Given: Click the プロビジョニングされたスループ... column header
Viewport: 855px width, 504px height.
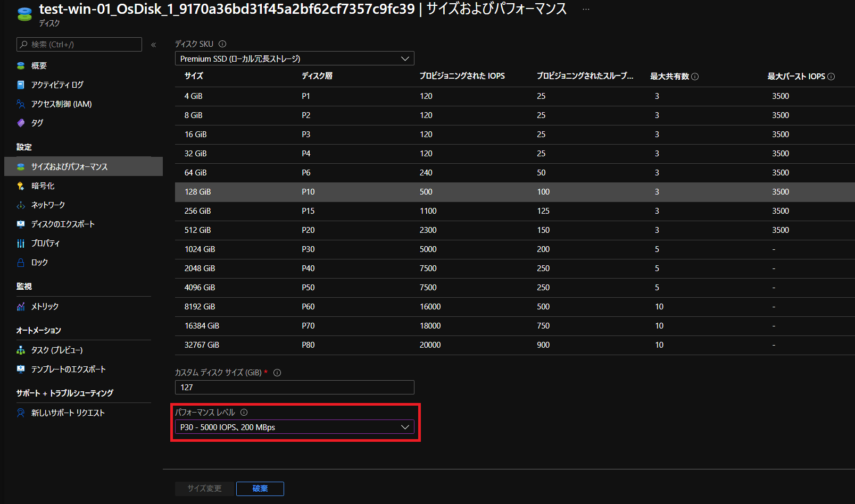Looking at the screenshot, I should 585,76.
